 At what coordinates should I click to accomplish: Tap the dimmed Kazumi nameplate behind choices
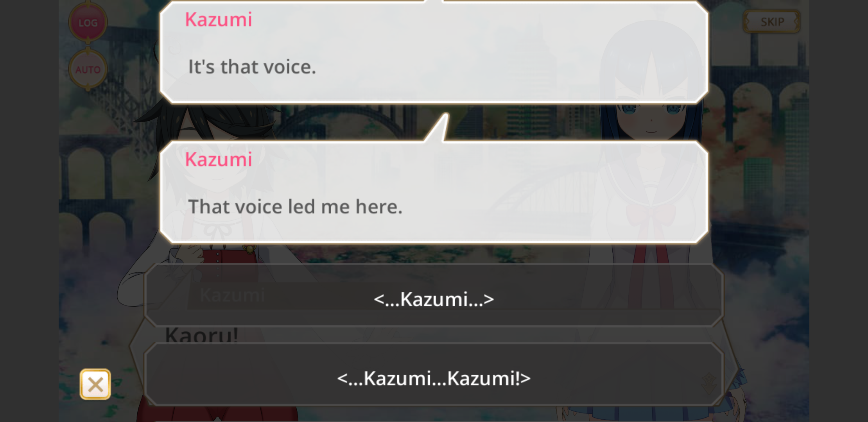(232, 295)
